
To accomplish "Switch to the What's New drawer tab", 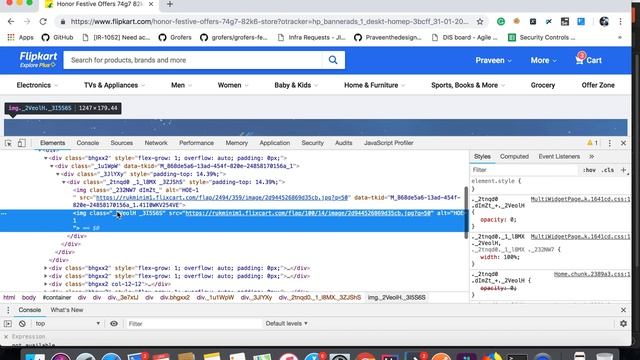I will click(x=67, y=310).
